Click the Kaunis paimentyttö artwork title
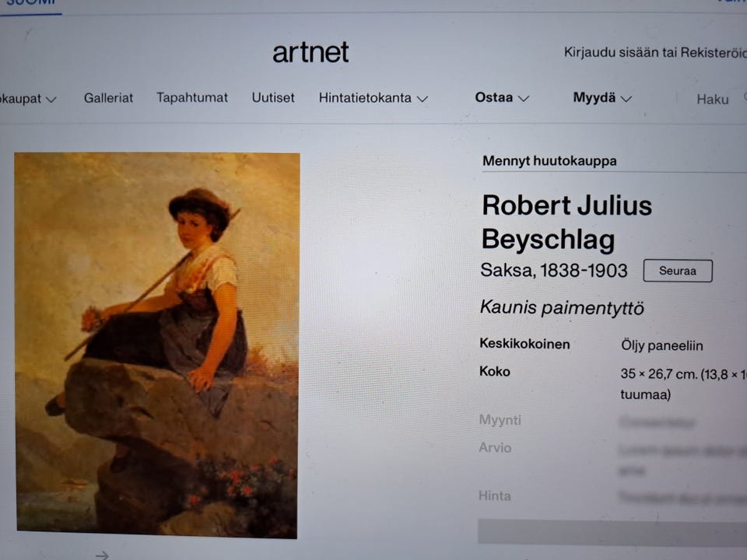 tap(562, 308)
